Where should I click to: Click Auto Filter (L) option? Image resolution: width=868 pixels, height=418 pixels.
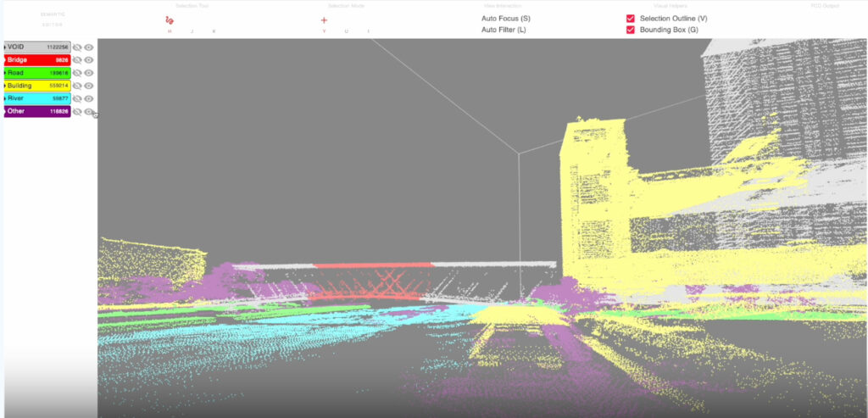(x=504, y=30)
